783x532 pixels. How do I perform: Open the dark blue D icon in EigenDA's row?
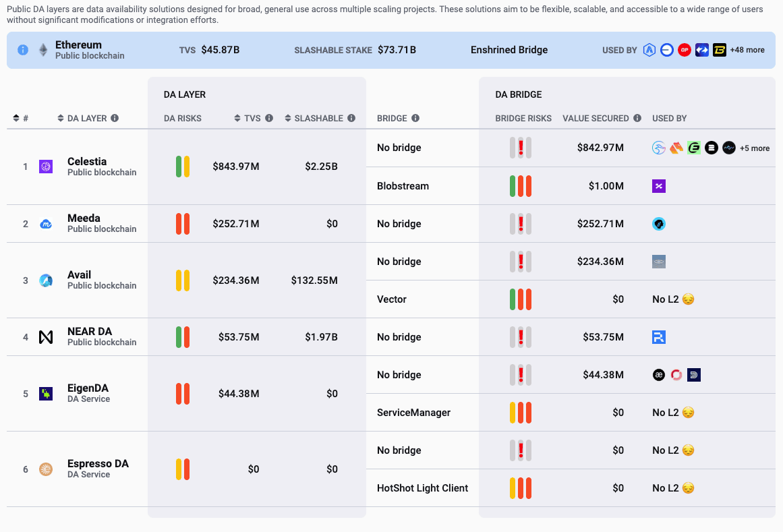(x=693, y=375)
